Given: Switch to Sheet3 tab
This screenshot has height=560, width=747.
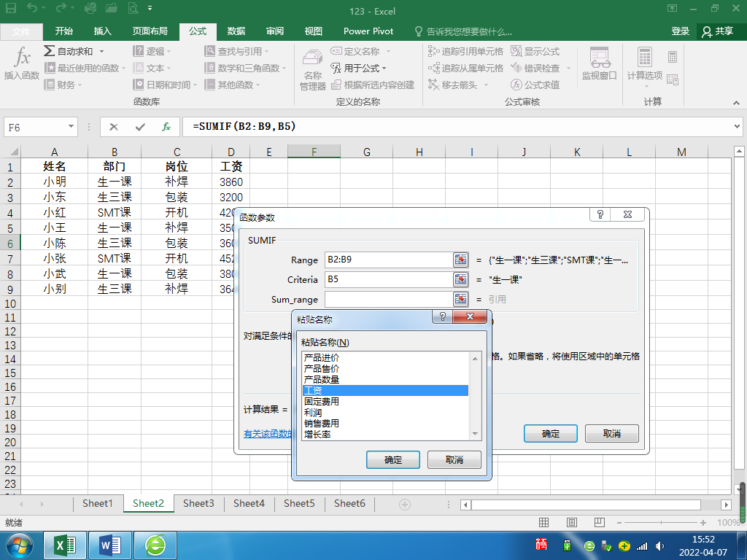Looking at the screenshot, I should point(198,503).
